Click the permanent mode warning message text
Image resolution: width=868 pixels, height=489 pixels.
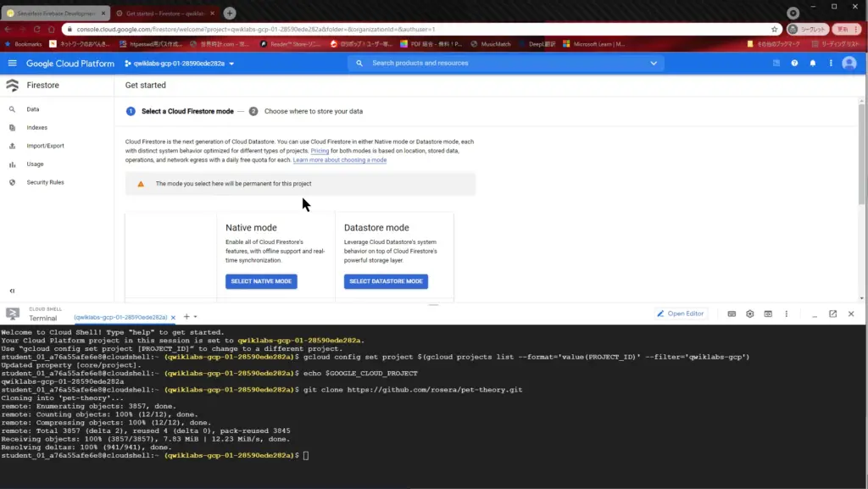click(233, 184)
